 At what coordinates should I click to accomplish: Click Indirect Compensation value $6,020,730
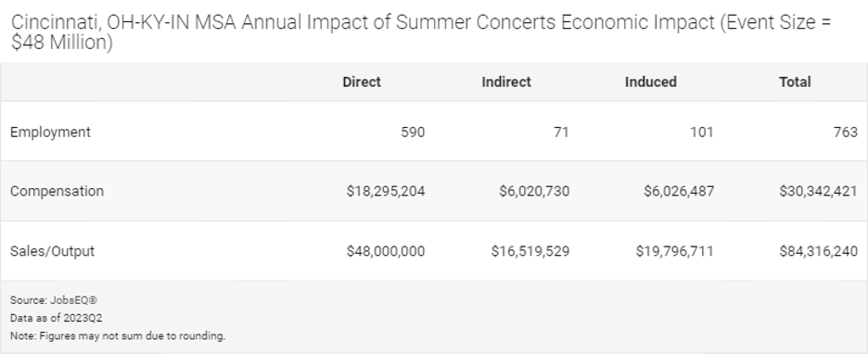tap(534, 192)
